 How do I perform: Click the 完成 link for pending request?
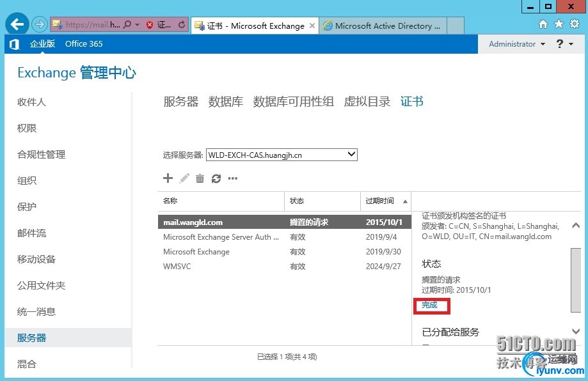click(430, 305)
